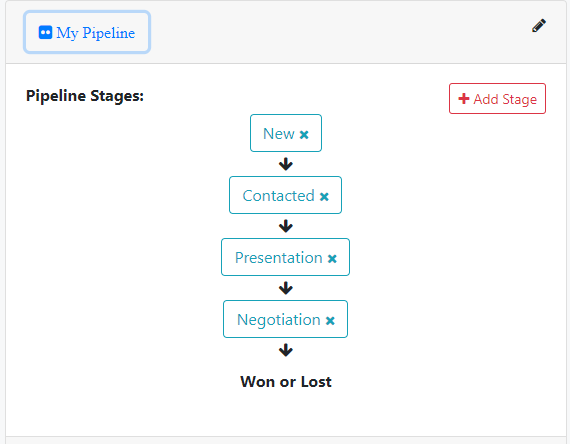Click the Pipeline Stages heading
This screenshot has width=570, height=444.
(85, 96)
